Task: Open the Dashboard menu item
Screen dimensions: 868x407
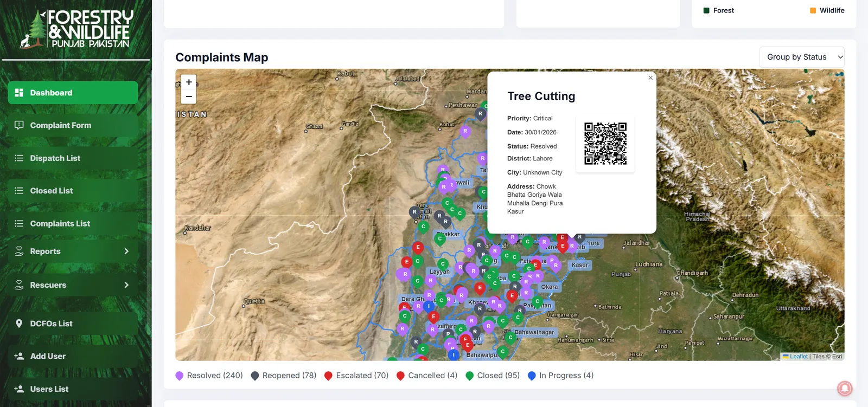Action: pos(73,93)
